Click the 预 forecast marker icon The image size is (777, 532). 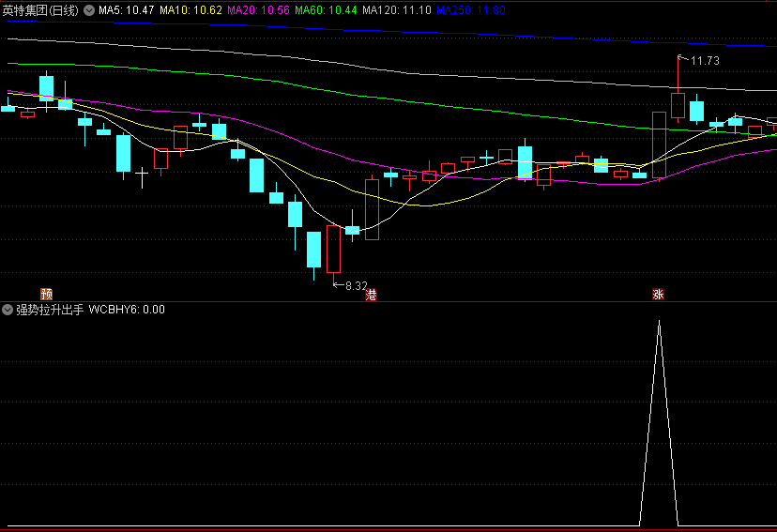[x=47, y=295]
